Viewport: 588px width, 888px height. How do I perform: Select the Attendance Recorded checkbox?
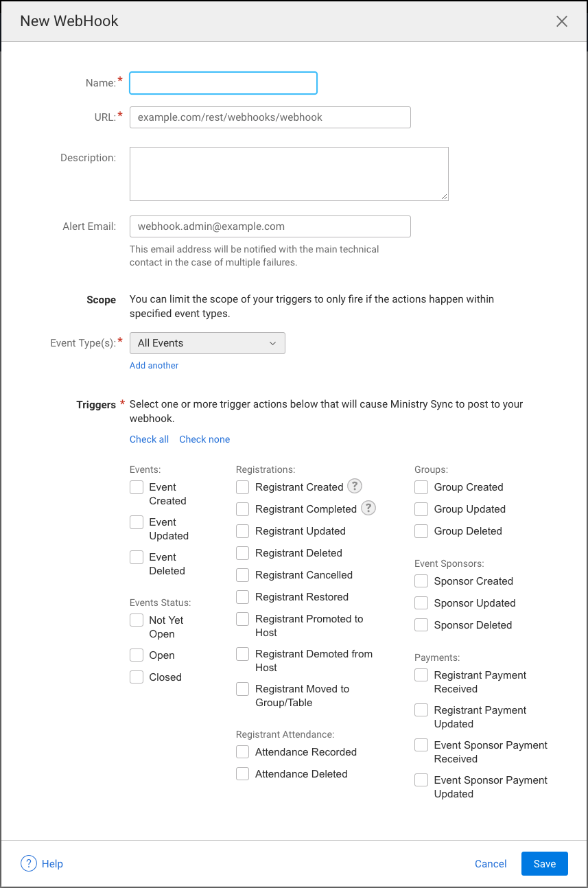[x=243, y=752]
